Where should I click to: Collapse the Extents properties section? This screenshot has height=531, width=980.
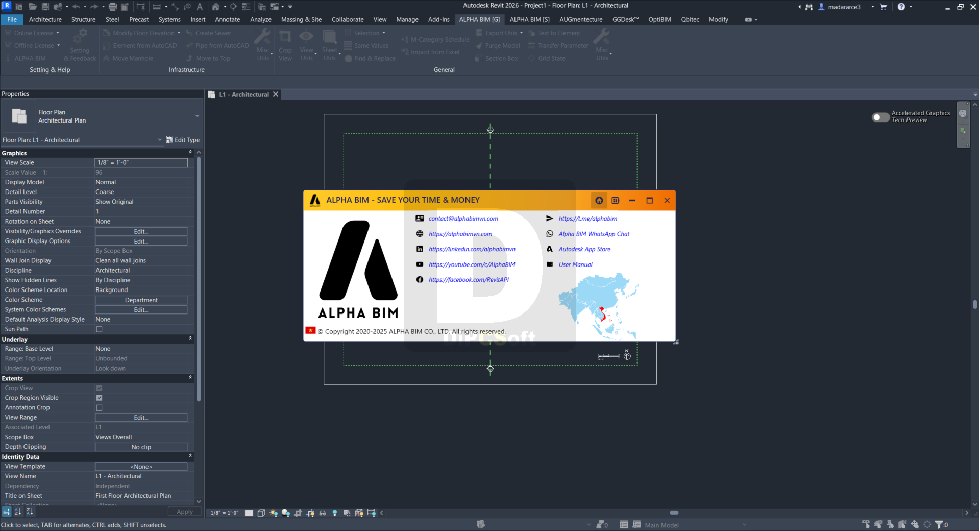coord(190,378)
